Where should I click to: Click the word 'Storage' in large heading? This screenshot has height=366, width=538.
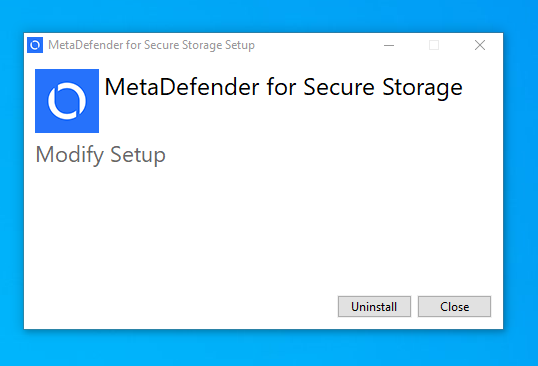422,88
